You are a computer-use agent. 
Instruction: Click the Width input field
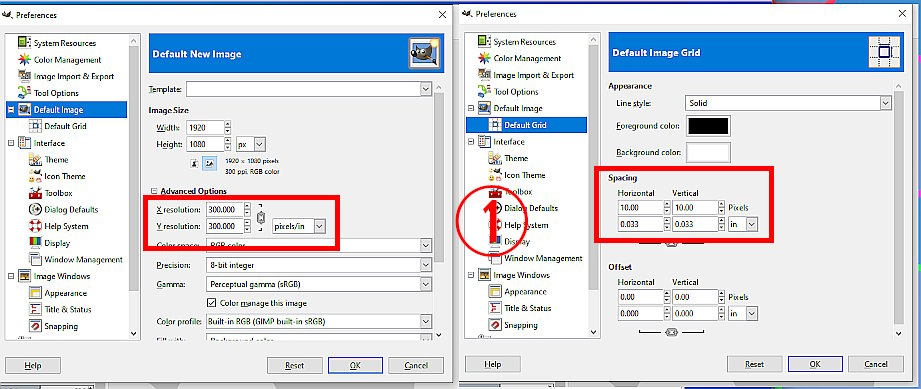pos(205,128)
